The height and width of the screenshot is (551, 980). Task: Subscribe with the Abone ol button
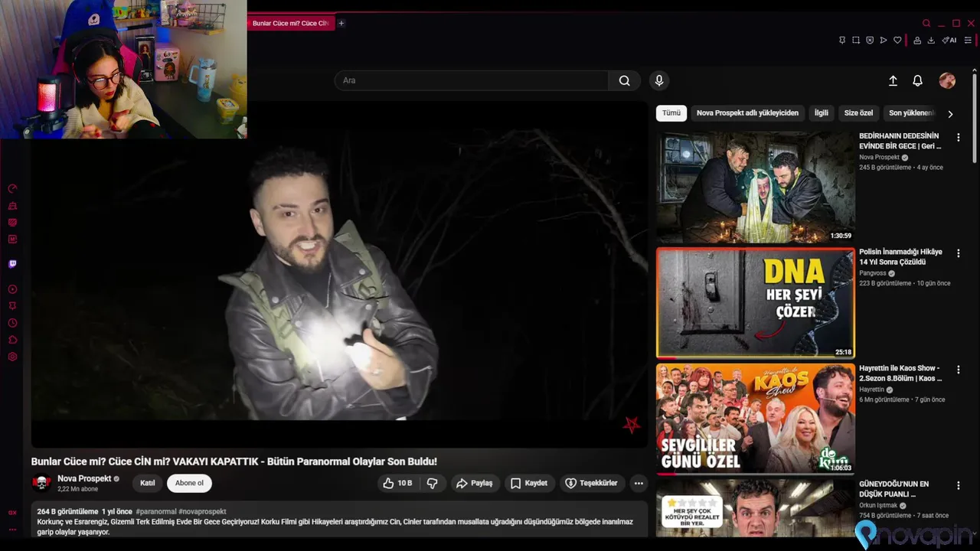tap(189, 483)
